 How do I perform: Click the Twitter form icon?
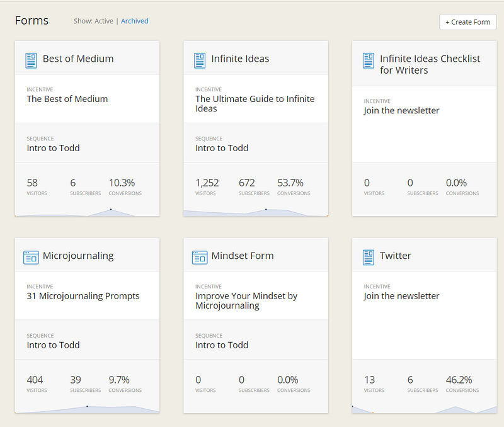click(x=369, y=258)
